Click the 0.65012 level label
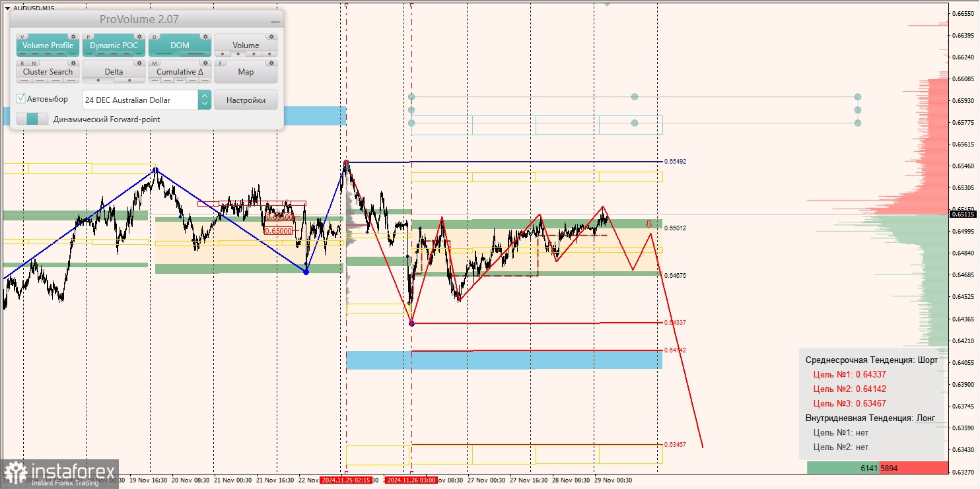Image resolution: width=980 pixels, height=489 pixels. pos(676,228)
